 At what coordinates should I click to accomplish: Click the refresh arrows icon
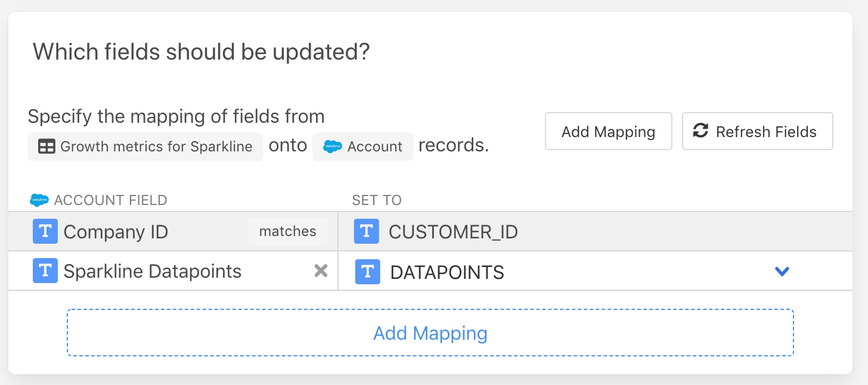(x=700, y=131)
